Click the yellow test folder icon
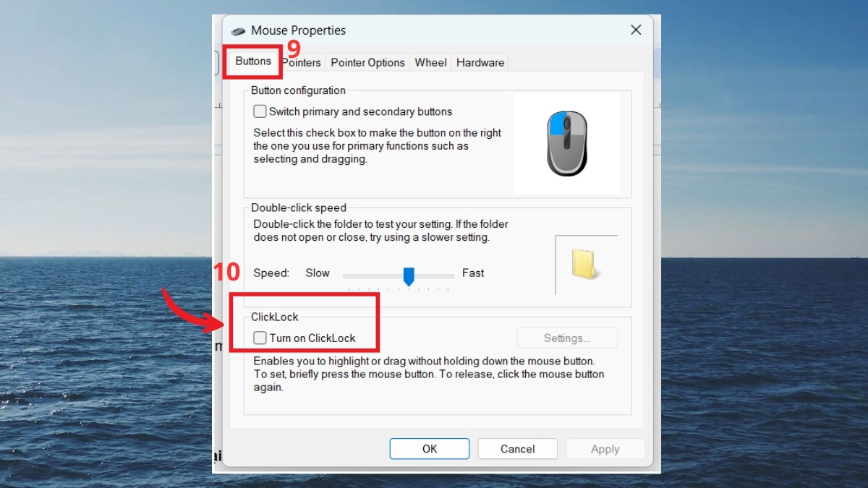The height and width of the screenshot is (488, 868). click(x=584, y=265)
